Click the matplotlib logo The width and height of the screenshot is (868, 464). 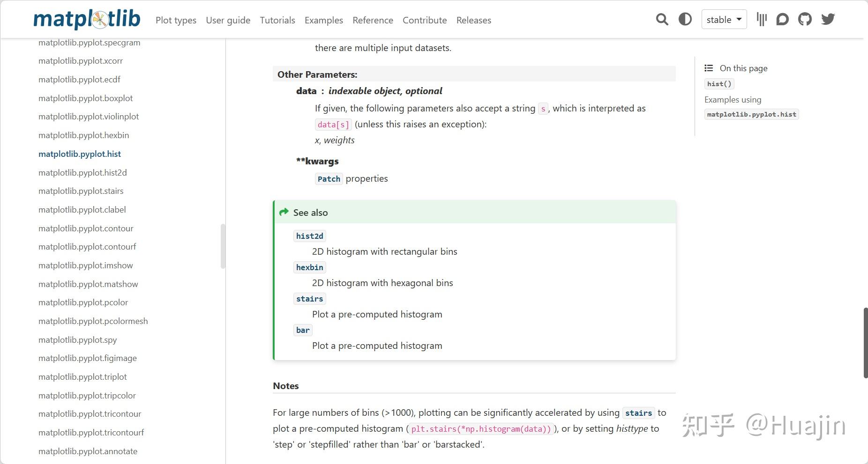(x=87, y=20)
